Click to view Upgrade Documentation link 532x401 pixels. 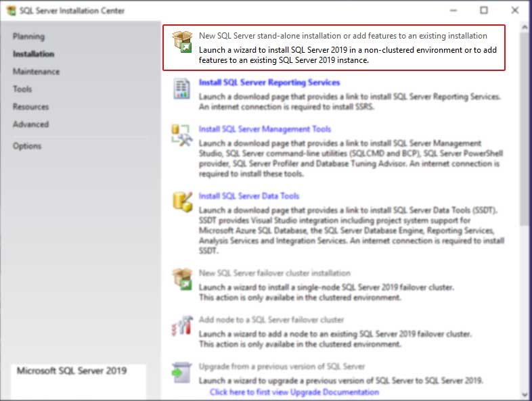click(x=294, y=392)
